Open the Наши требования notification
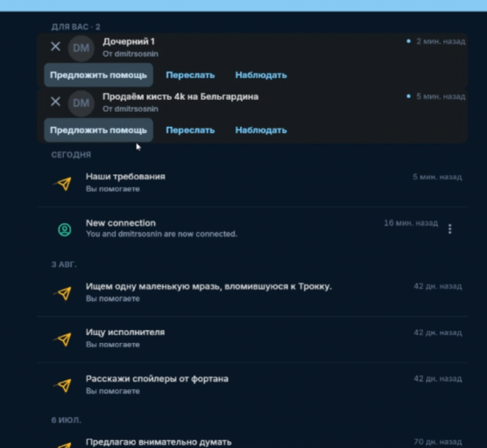Image resolution: width=487 pixels, height=448 pixels. click(x=252, y=183)
